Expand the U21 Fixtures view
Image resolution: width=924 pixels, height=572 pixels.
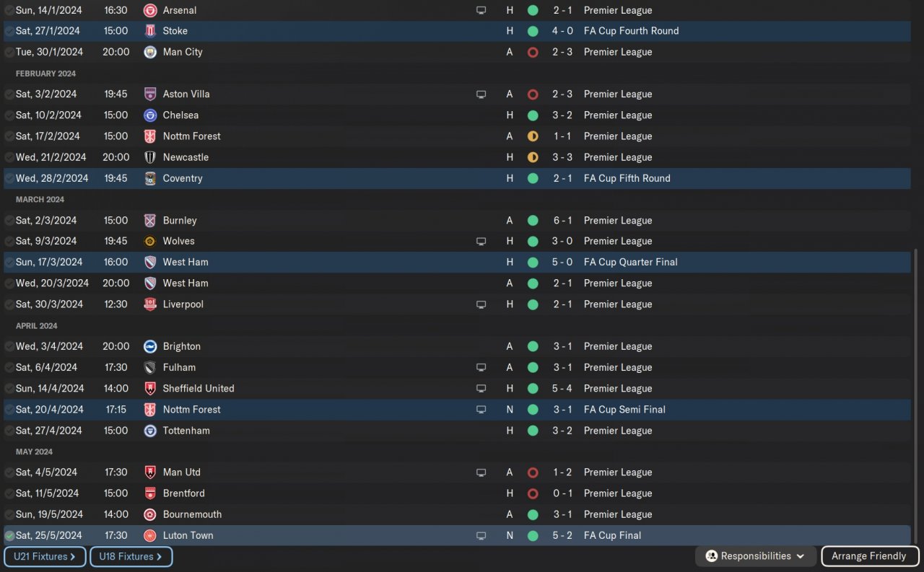point(45,556)
